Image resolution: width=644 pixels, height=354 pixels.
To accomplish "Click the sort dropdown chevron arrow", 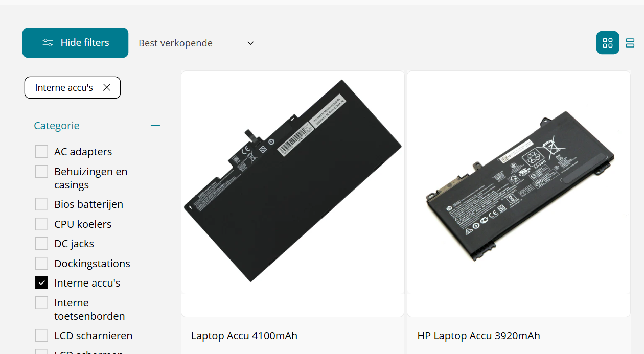I will pyautogui.click(x=250, y=43).
